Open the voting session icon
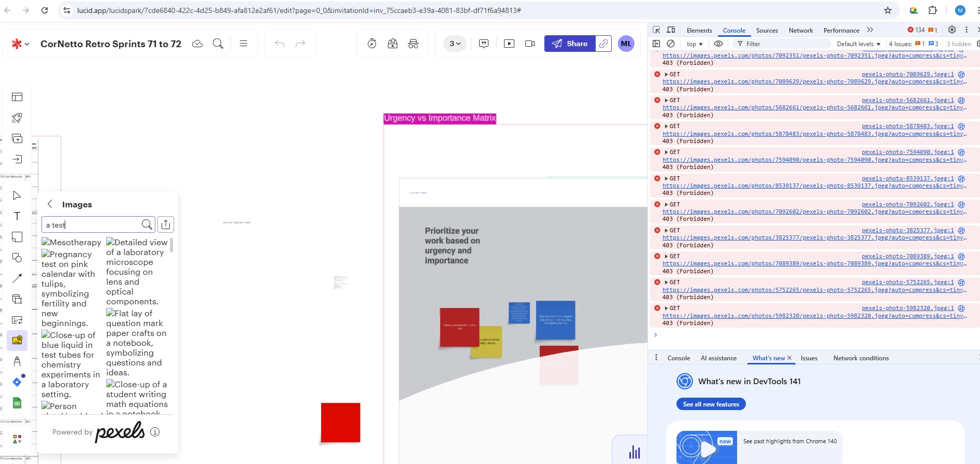The width and height of the screenshot is (980, 464). [x=393, y=44]
